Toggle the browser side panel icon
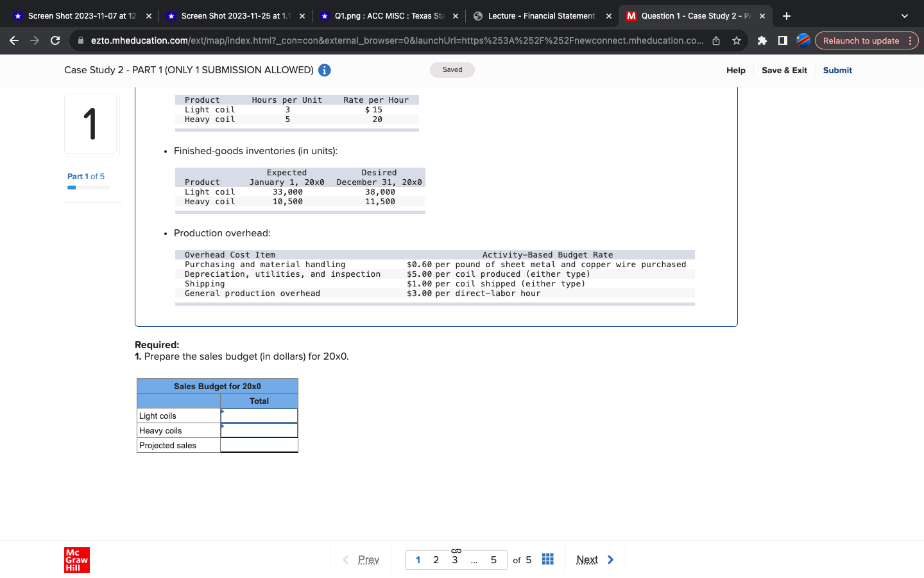Screen dimensions: 924x578 pos(783,40)
